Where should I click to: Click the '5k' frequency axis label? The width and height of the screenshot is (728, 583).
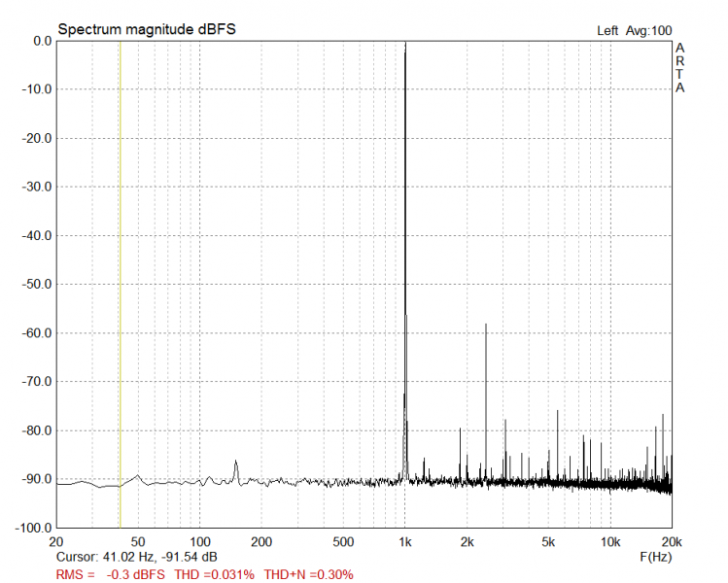tap(548, 541)
